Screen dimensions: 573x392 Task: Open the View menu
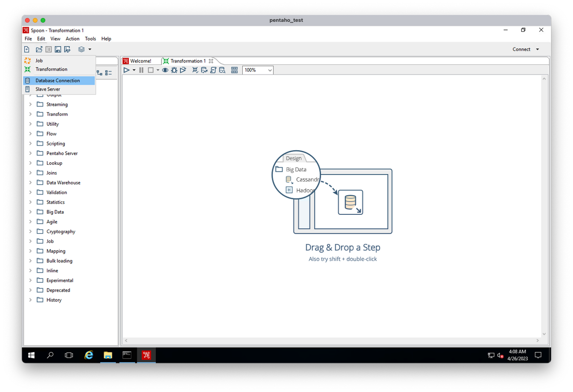[x=56, y=39]
